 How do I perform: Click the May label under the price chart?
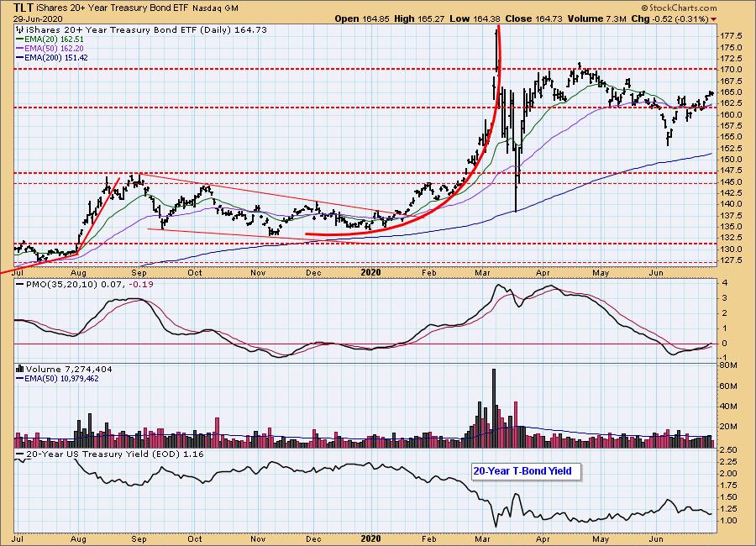point(601,272)
